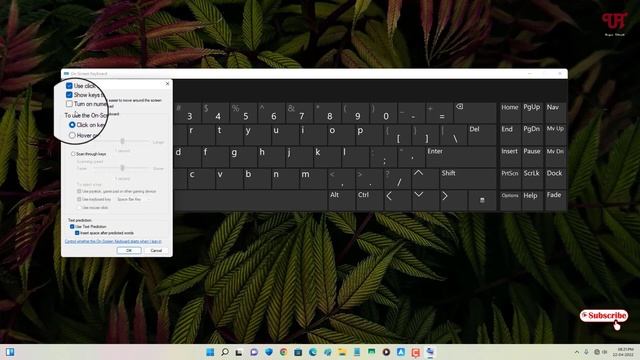Tap the Del key
The image size is (640, 360).
[482, 134]
